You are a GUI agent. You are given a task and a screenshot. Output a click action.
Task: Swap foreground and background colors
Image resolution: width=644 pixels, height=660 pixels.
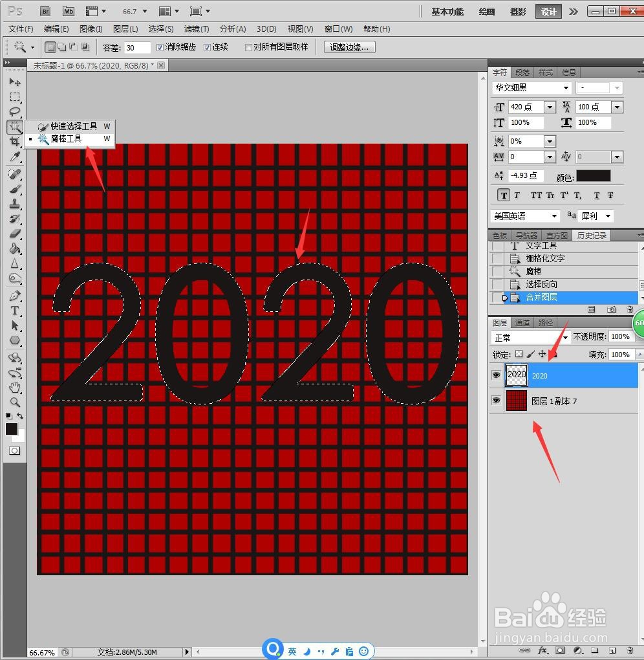(20, 416)
